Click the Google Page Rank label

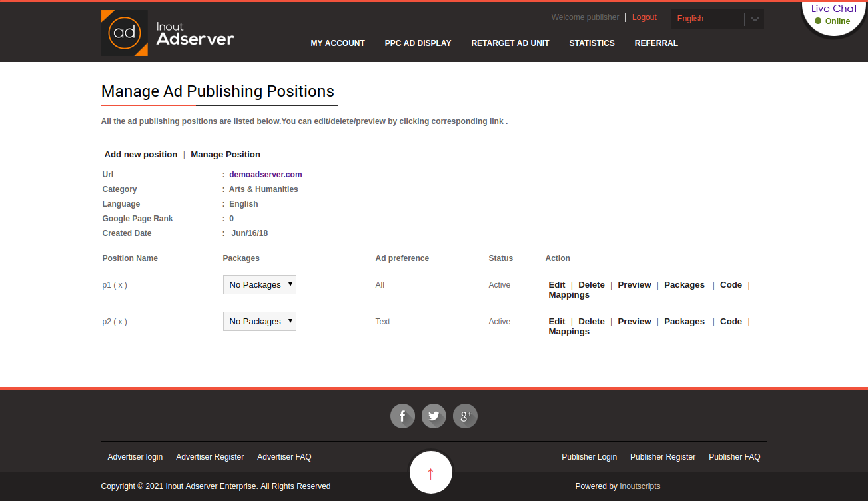(x=138, y=219)
